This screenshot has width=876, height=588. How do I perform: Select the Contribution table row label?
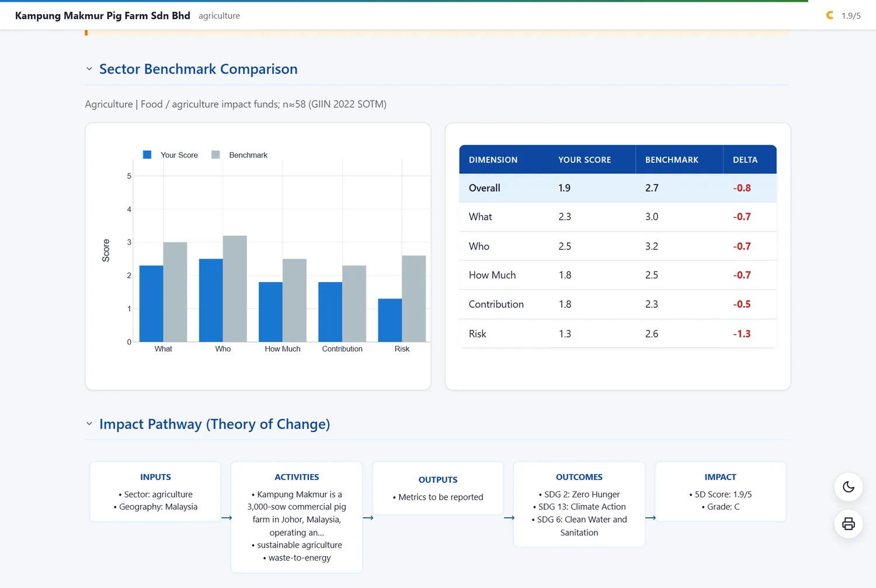[x=496, y=304]
